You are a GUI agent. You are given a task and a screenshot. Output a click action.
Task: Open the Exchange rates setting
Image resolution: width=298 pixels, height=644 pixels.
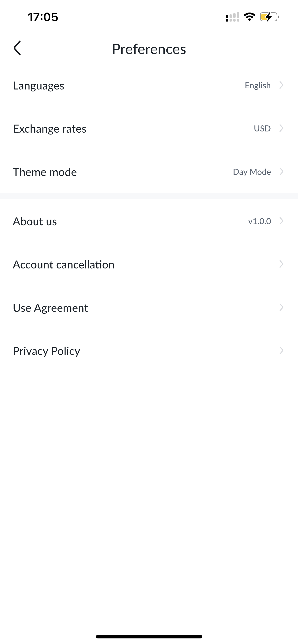[x=149, y=128]
